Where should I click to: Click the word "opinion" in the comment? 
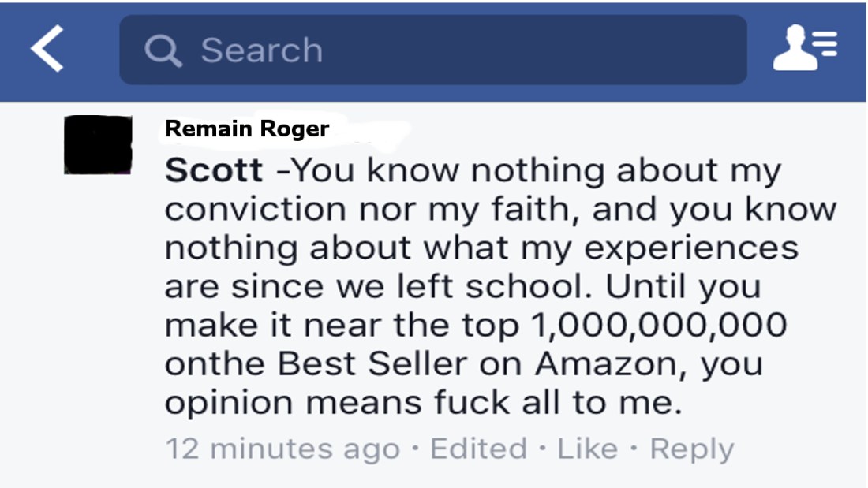(x=230, y=403)
